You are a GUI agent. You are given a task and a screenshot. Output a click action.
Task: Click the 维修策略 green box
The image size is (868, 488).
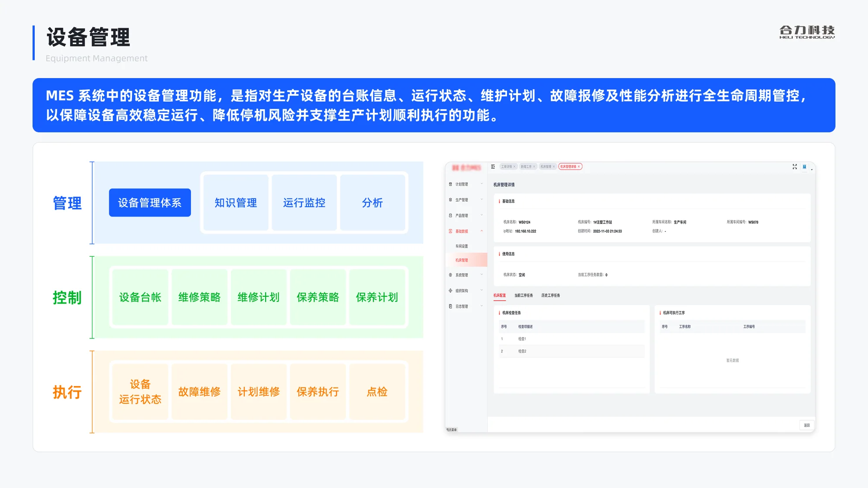tap(199, 297)
